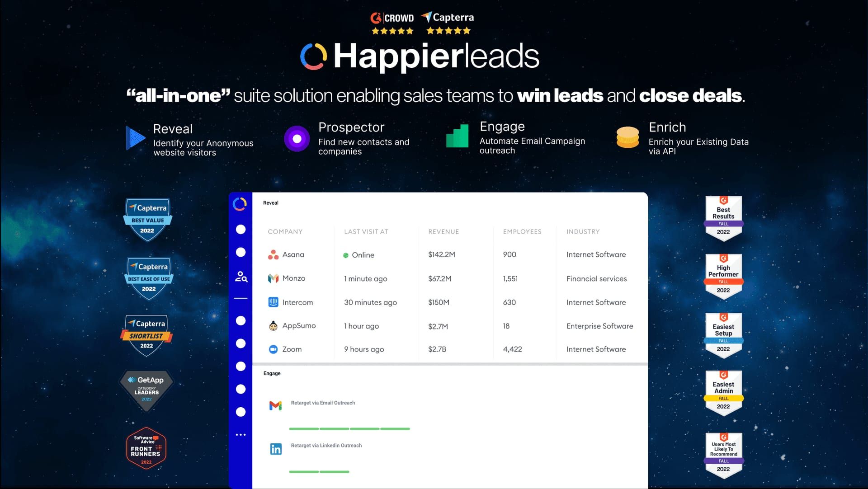
Task: Open the G2 Best Results badge
Action: (x=723, y=219)
